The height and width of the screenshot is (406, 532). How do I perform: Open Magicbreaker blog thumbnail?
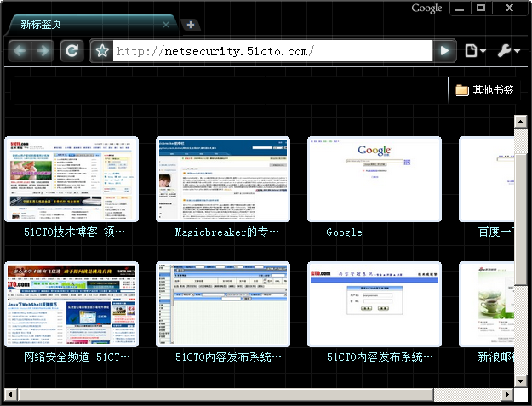pos(223,179)
